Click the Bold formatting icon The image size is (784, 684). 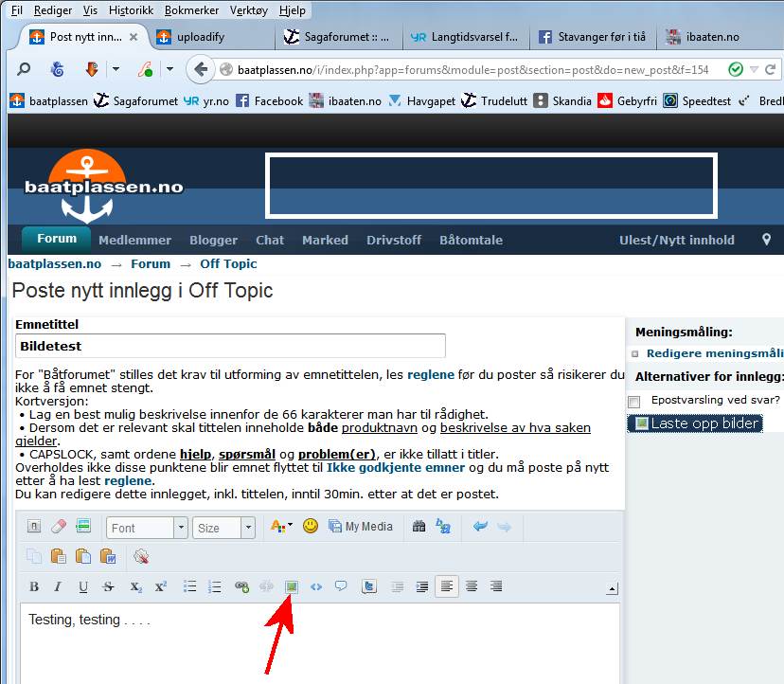(34, 586)
